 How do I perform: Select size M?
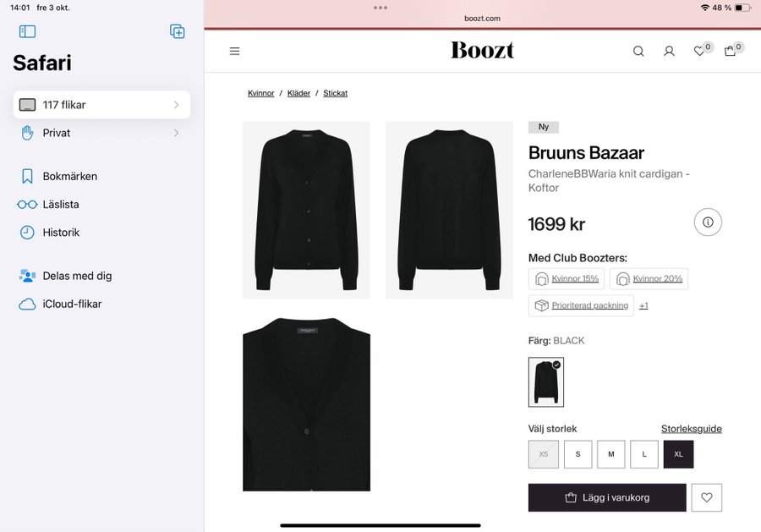point(611,454)
